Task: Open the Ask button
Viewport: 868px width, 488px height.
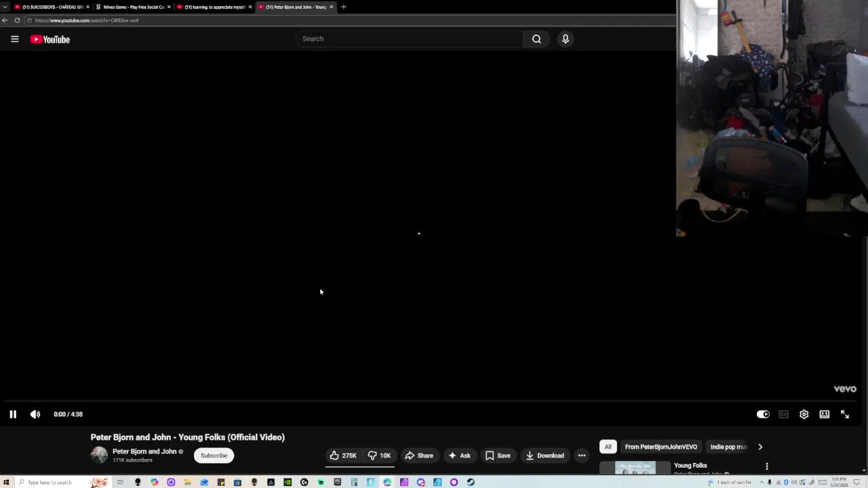Action: click(459, 455)
